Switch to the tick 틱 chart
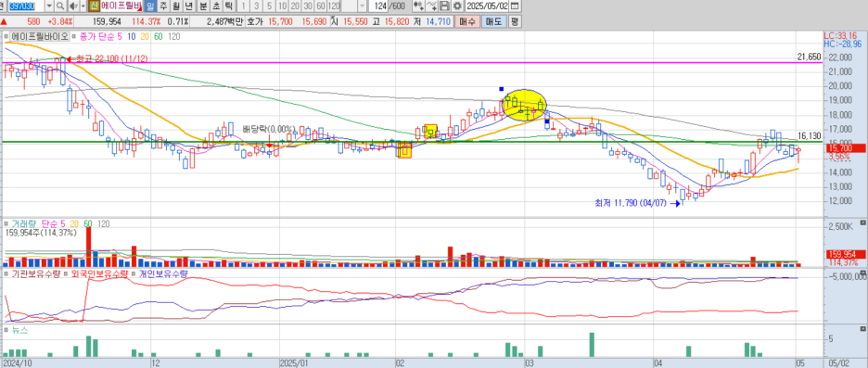This screenshot has height=368, width=868. coord(228,6)
